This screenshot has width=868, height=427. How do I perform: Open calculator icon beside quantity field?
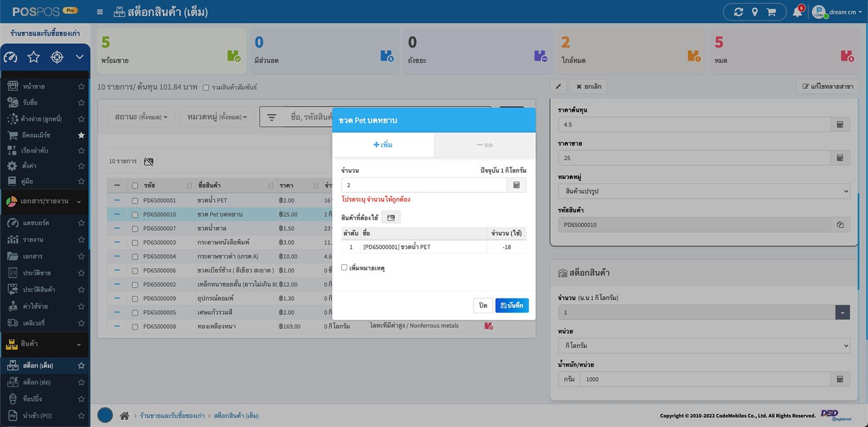click(x=516, y=185)
